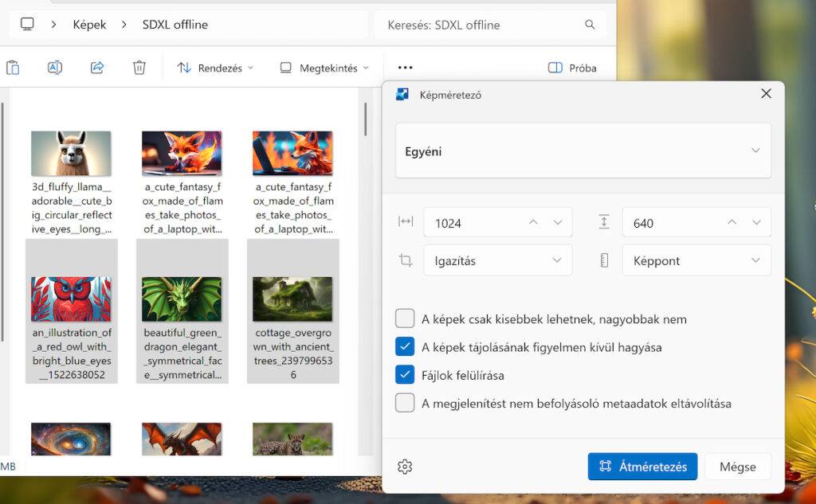Select the fox with laptop thumbnail in the third column
This screenshot has height=504, width=816.
point(292,154)
